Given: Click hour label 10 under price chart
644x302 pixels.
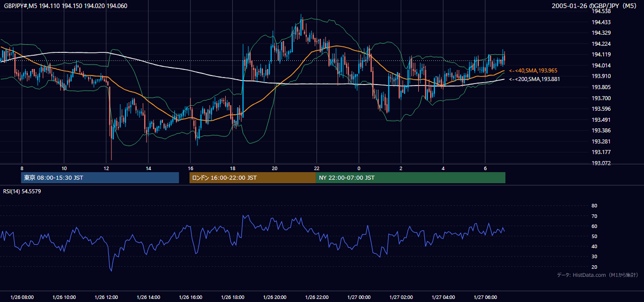Looking at the screenshot, I should pos(64,168).
